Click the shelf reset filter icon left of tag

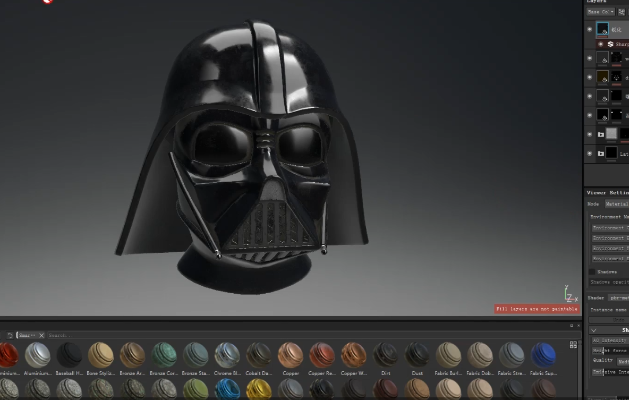click(10, 335)
